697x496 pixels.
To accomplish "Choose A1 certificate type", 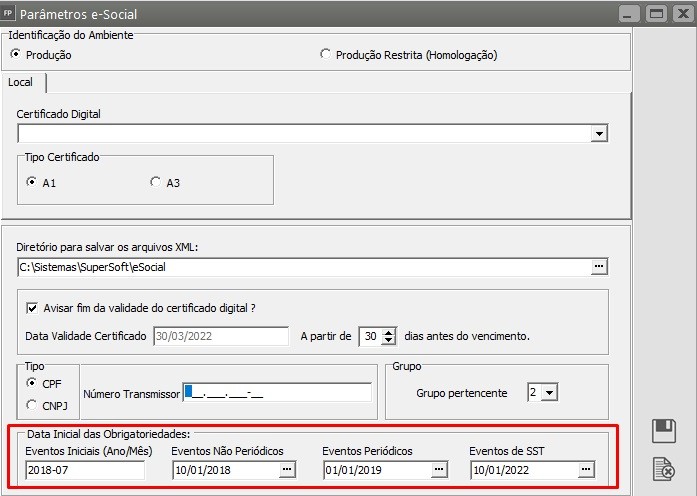I will (x=31, y=182).
